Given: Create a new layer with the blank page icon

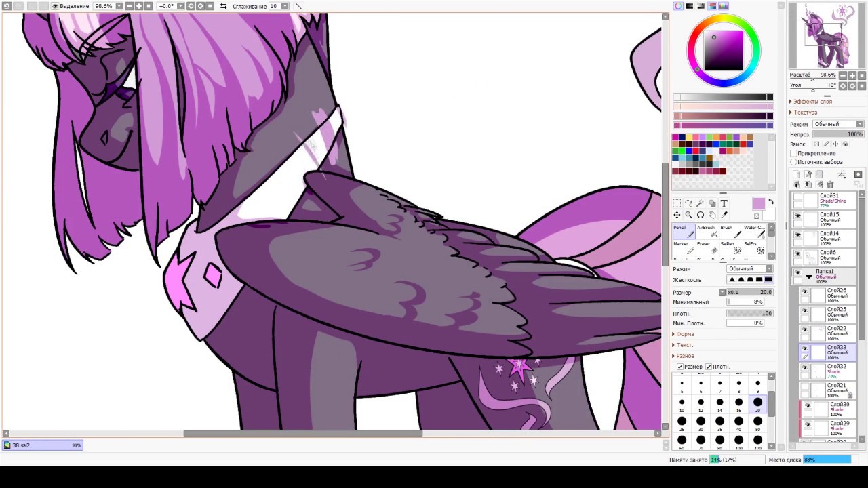Looking at the screenshot, I should pyautogui.click(x=796, y=175).
